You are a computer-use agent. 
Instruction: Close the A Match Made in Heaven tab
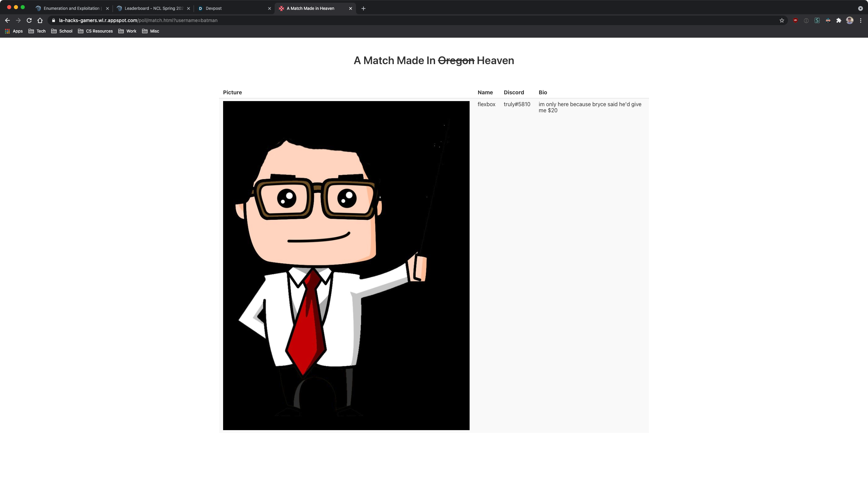pyautogui.click(x=351, y=8)
